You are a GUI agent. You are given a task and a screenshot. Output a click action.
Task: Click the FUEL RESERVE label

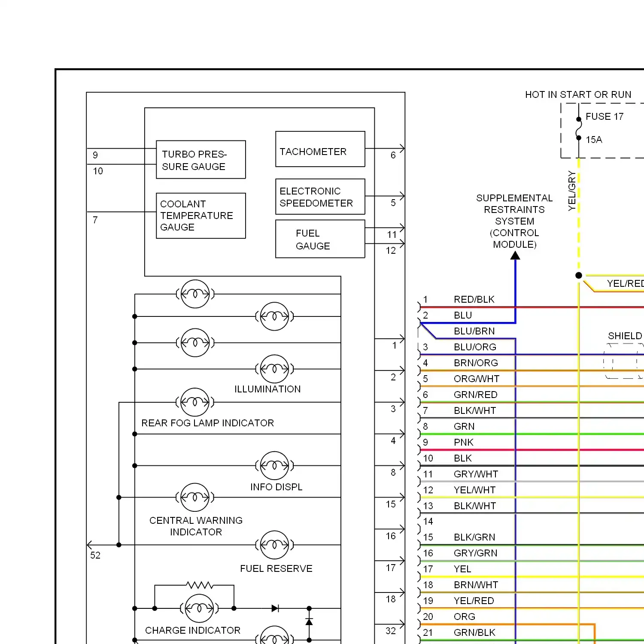276,568
